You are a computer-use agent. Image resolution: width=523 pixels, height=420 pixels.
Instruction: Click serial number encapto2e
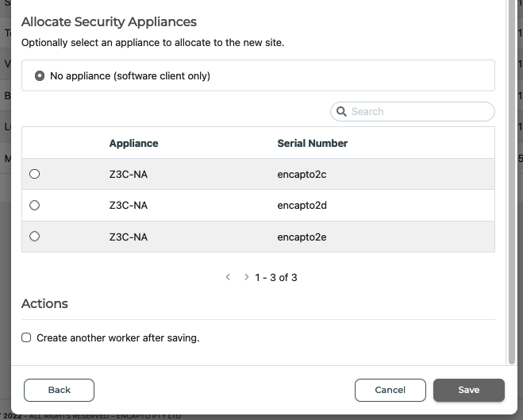[302, 237]
